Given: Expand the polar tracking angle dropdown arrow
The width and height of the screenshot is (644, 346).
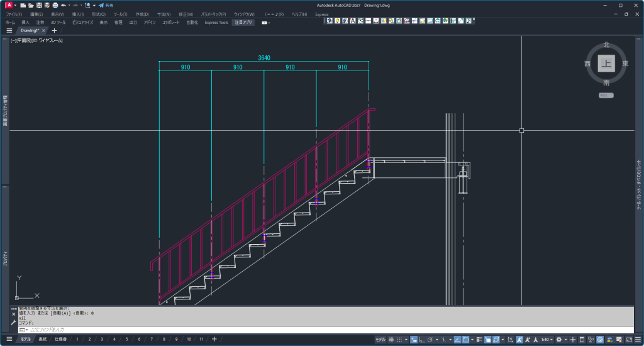Looking at the screenshot, I should pyautogui.click(x=436, y=339).
